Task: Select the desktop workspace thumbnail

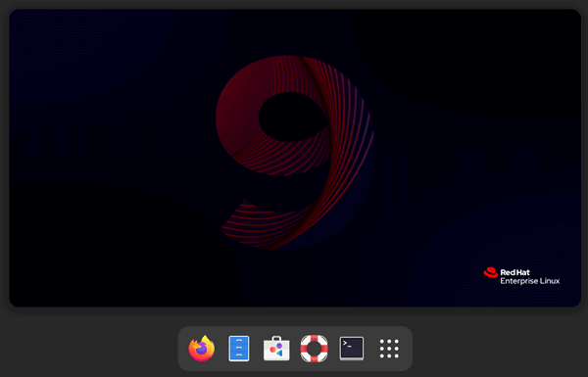Action: pyautogui.click(x=295, y=158)
